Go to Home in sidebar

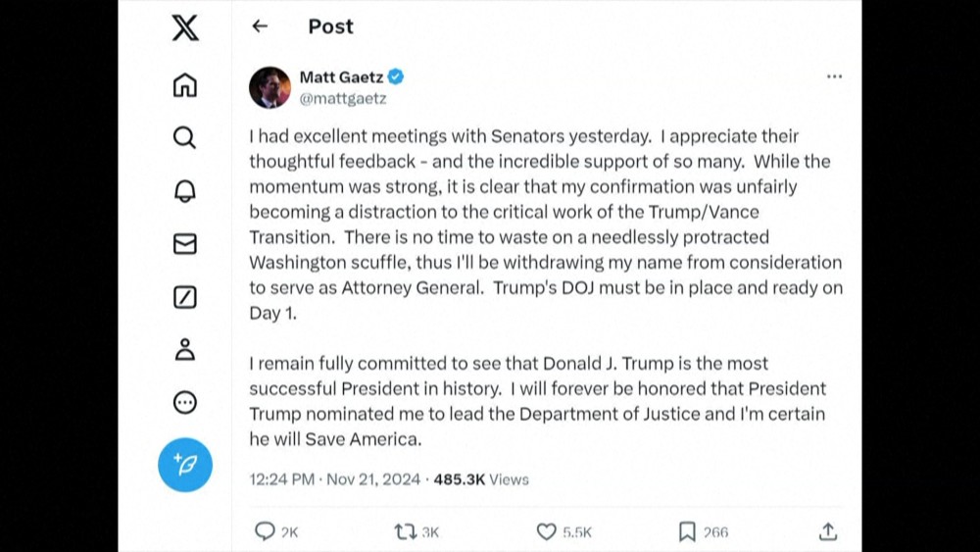[184, 85]
